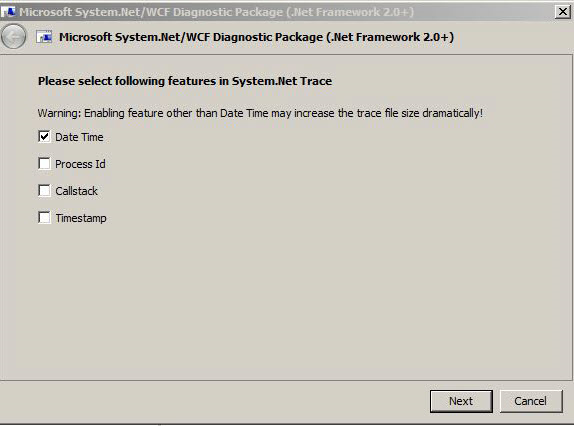Viewport: 574px width, 426px height.
Task: Uncheck the Date Time checkbox
Action: [44, 137]
